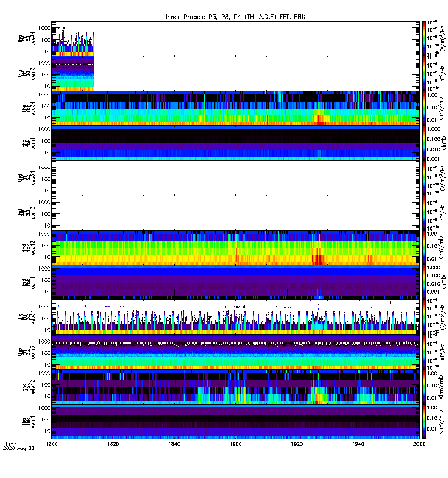This screenshot has height=478, width=448.
Task: Click the '10' frequency tick of thd fbk edc12
Action: click(47, 257)
